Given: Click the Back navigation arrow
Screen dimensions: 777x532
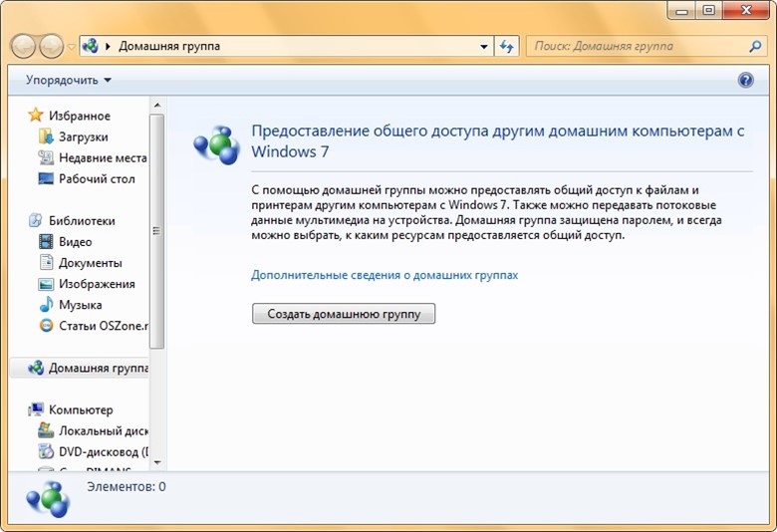Looking at the screenshot, I should point(23,47).
